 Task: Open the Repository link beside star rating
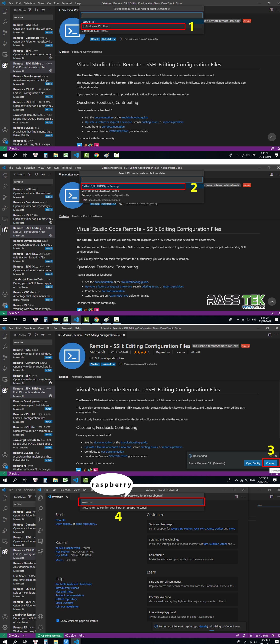[x=163, y=352]
